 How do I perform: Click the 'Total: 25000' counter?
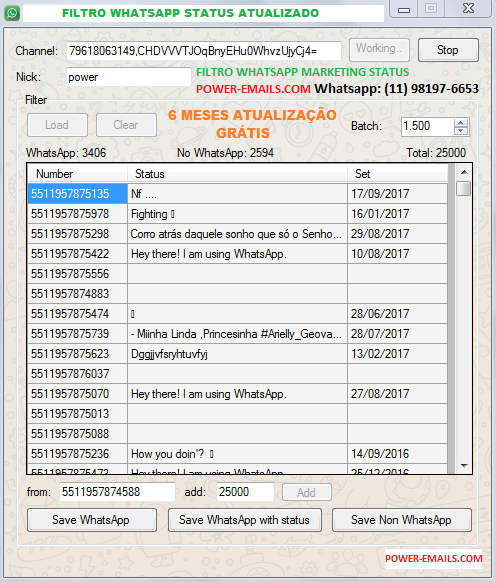[x=436, y=153]
